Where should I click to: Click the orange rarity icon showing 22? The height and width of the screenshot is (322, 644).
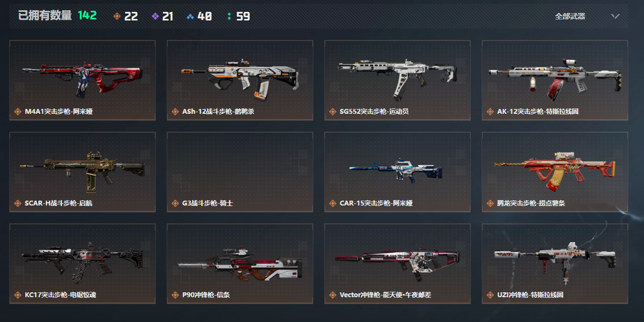click(117, 17)
